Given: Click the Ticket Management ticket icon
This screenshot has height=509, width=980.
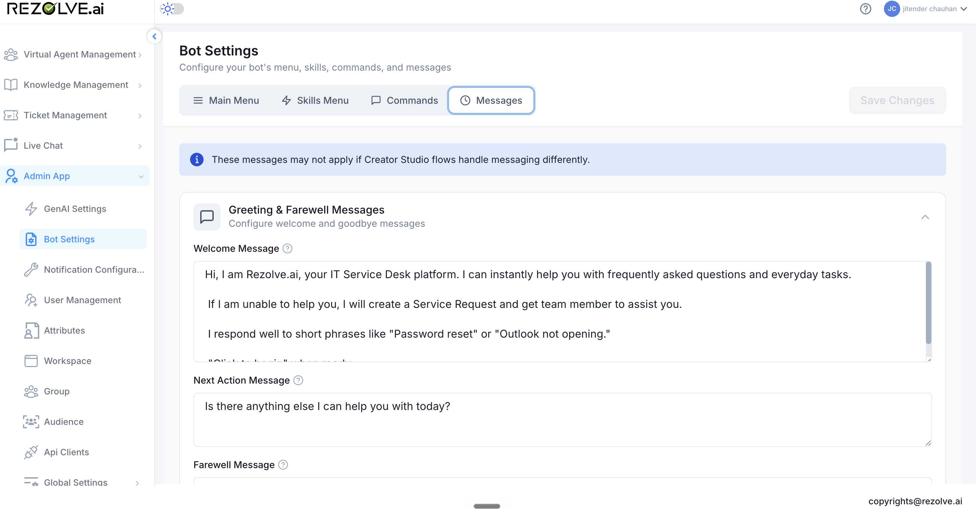Looking at the screenshot, I should pyautogui.click(x=11, y=115).
